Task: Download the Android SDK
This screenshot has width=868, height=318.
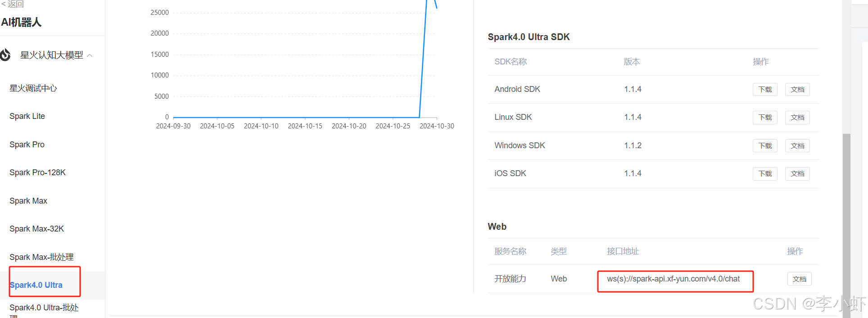Action: tap(765, 90)
